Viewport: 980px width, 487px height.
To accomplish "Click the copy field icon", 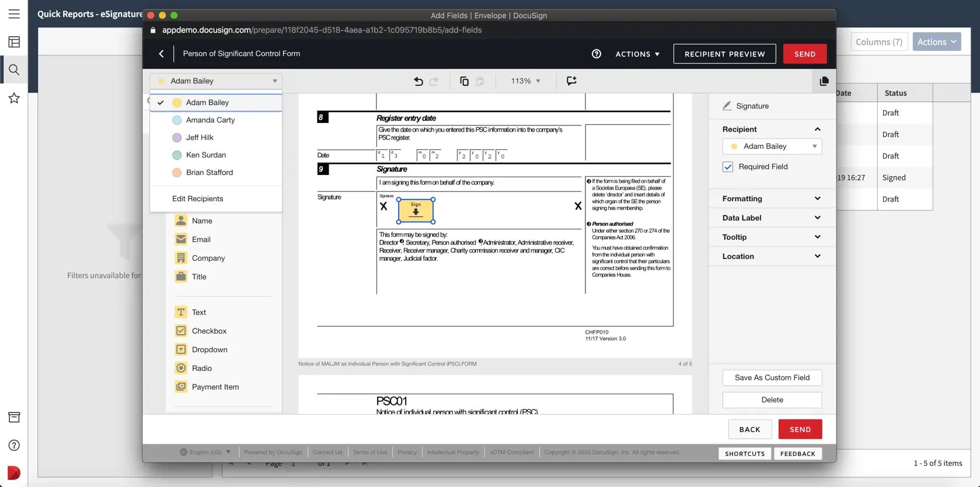I will coord(464,81).
